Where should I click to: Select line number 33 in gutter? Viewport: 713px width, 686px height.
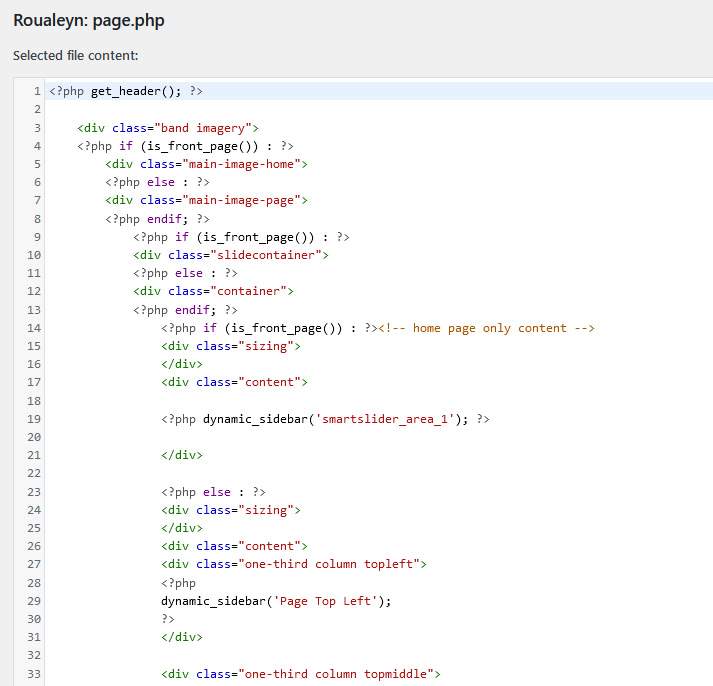tap(34, 674)
